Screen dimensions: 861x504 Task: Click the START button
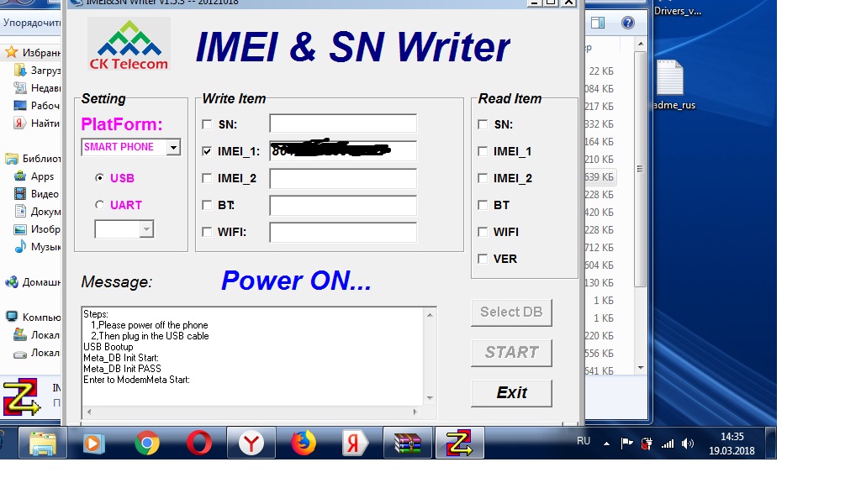511,353
